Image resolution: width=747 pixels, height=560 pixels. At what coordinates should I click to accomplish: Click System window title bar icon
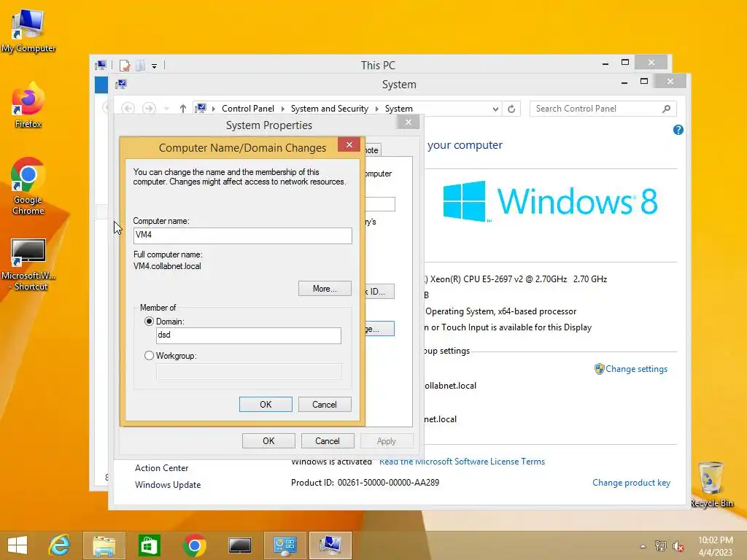(121, 85)
